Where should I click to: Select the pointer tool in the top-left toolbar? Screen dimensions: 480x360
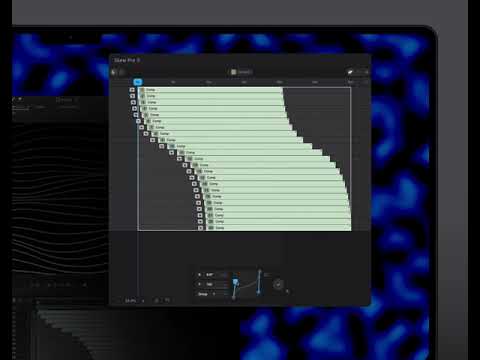pyautogui.click(x=114, y=72)
